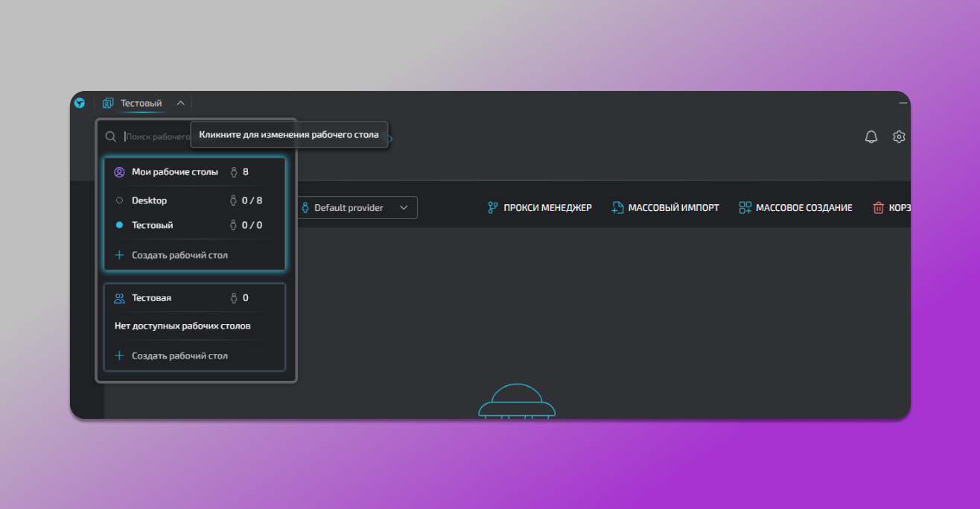The height and width of the screenshot is (509, 980).
Task: Collapse the workspace dropdown chevron
Action: pyautogui.click(x=180, y=104)
